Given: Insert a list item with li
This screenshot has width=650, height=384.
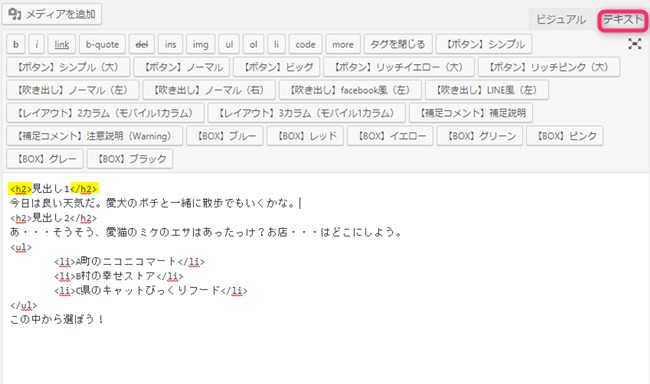Looking at the screenshot, I should click(x=276, y=44).
